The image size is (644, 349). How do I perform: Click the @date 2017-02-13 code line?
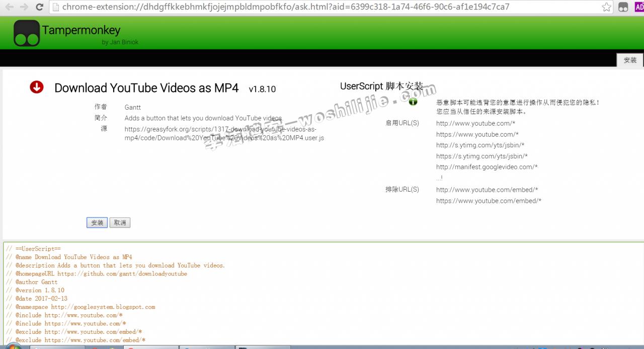(x=37, y=299)
